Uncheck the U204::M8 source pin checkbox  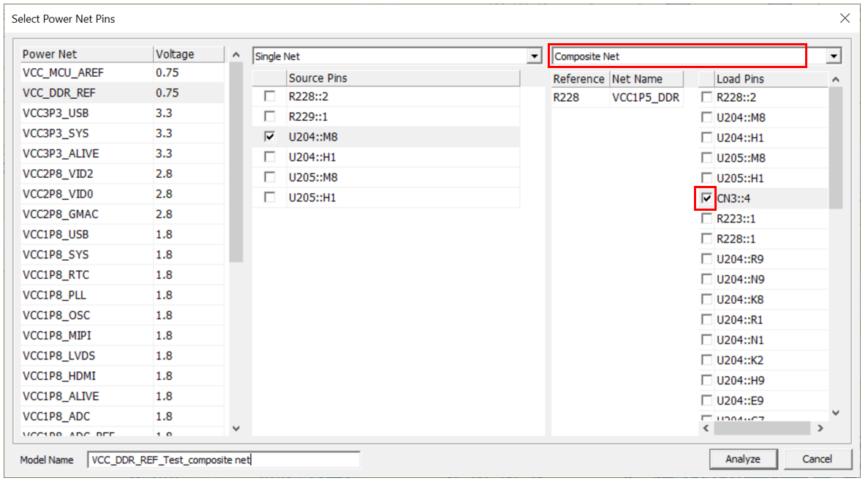270,137
